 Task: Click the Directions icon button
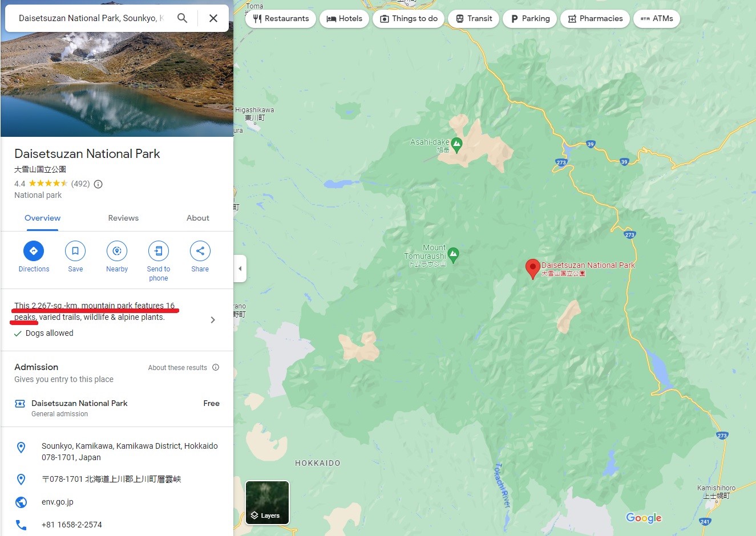34,251
